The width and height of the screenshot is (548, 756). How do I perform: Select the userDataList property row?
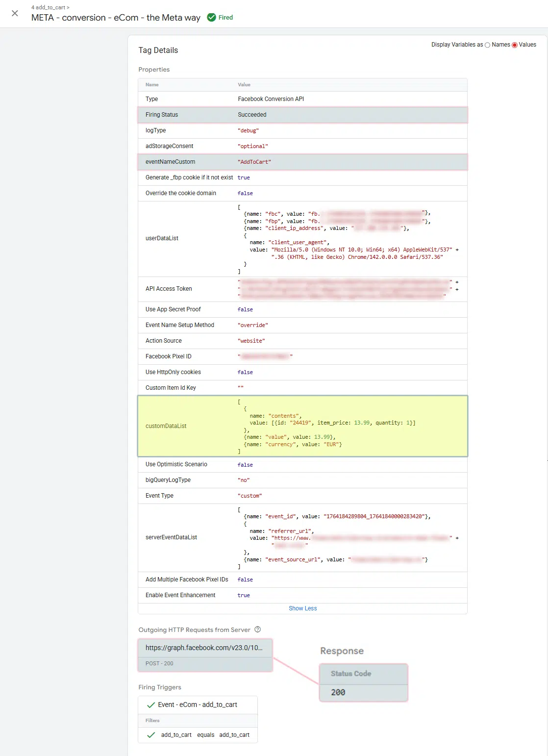click(x=302, y=238)
